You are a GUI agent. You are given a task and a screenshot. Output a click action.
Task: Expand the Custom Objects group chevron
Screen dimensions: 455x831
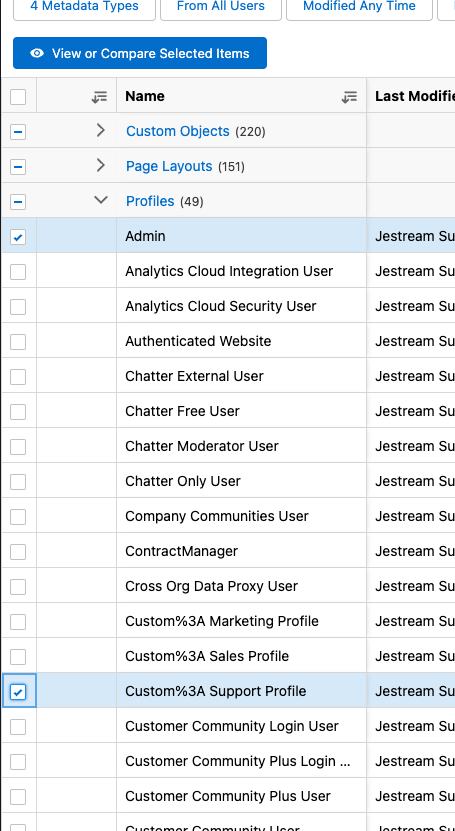click(x=101, y=130)
